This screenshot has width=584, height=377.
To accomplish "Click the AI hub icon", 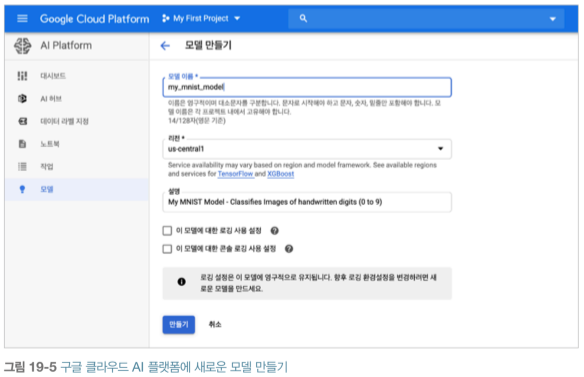I will pyautogui.click(x=22, y=99).
